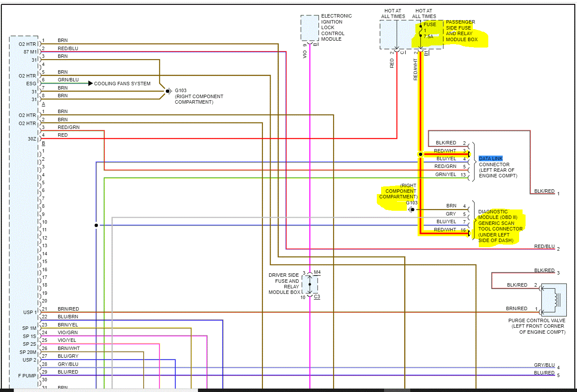577x392 pixels.
Task: Click the vertical RED/WHT label below fuse box
Action: (415, 69)
